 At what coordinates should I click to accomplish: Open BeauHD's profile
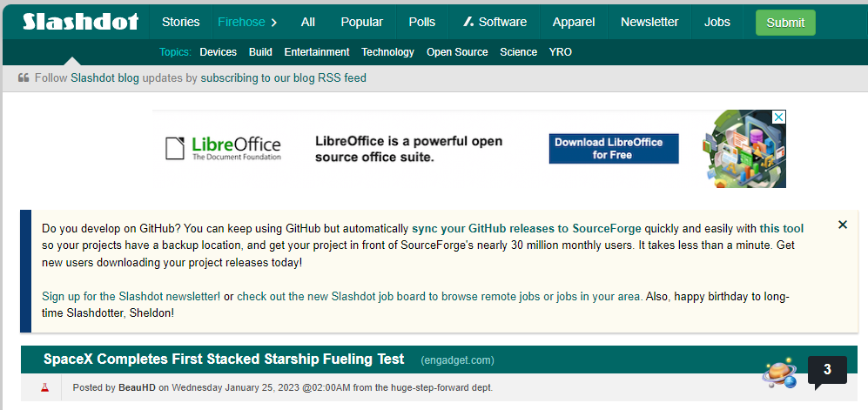(138, 387)
